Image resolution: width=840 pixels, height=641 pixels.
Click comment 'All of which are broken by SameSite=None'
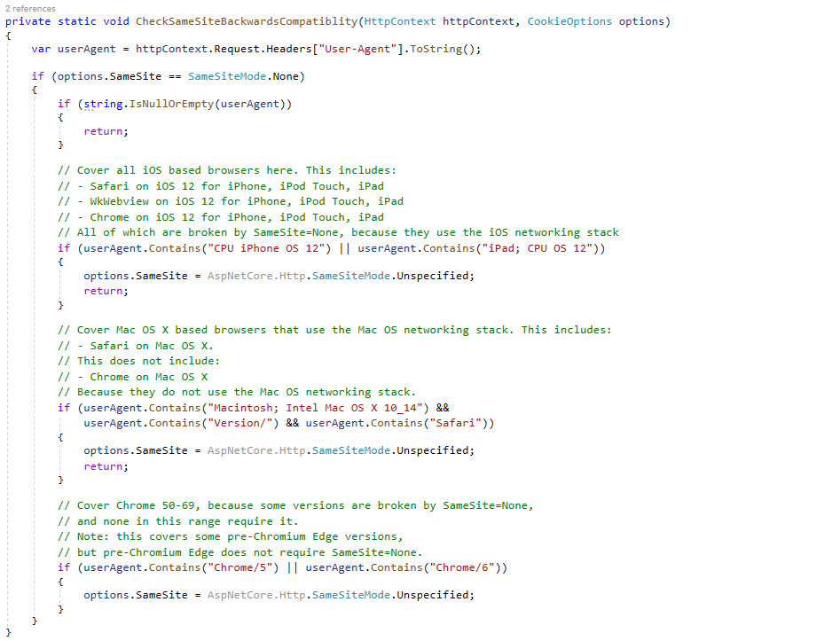coord(338,232)
